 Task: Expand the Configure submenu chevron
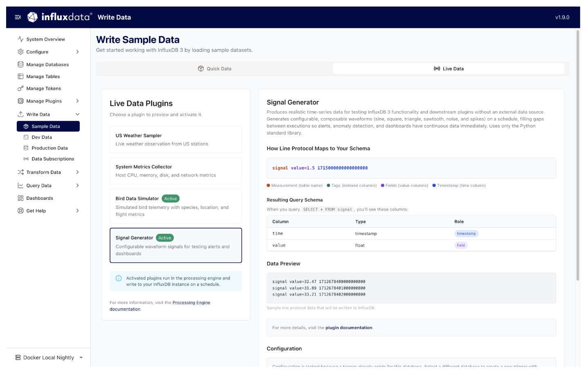[78, 52]
